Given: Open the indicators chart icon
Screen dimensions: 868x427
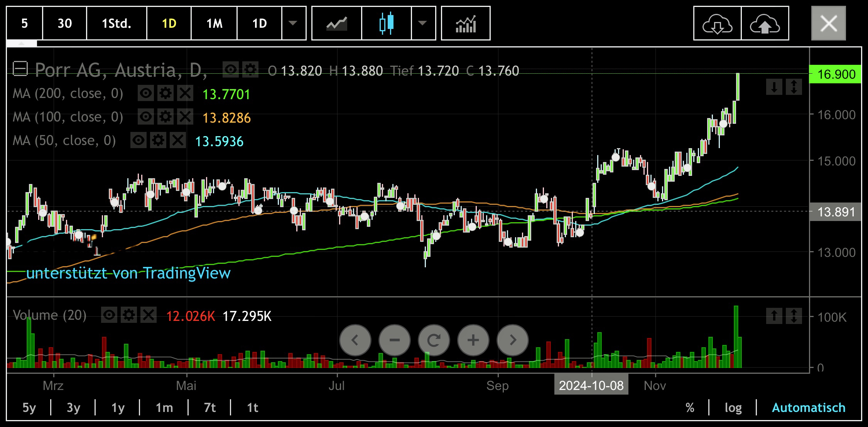Looking at the screenshot, I should click(x=466, y=23).
